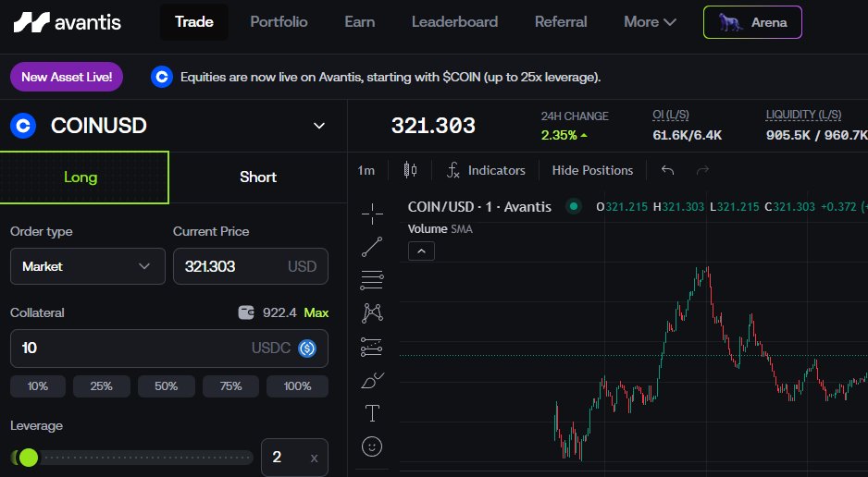Click the Leverage slider handle
The height and width of the screenshot is (477, 868).
29,457
